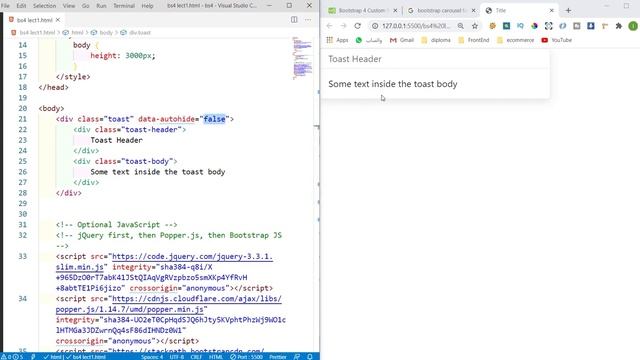Open the errors and warnings status item
This screenshot has width=640, height=360.
(x=12, y=357)
